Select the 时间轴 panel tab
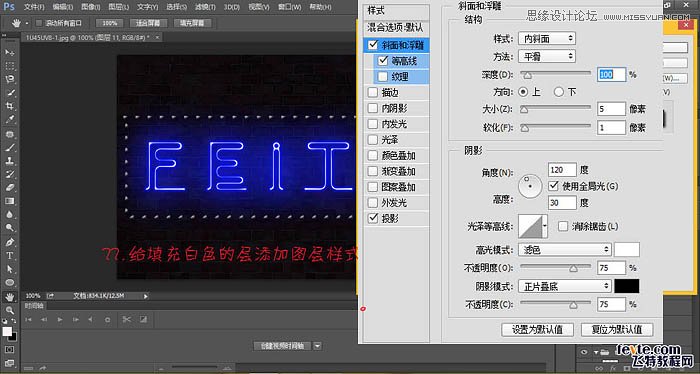The image size is (700, 374). coord(34,306)
